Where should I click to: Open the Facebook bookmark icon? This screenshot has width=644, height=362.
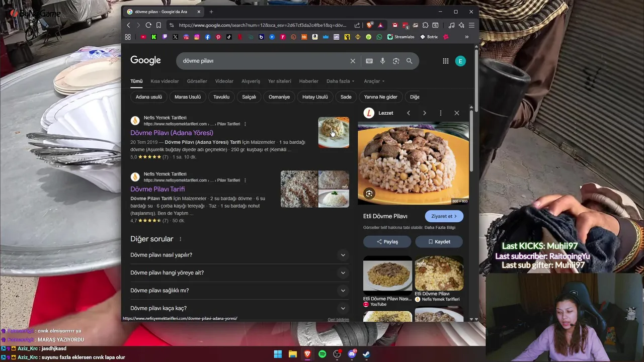(207, 37)
